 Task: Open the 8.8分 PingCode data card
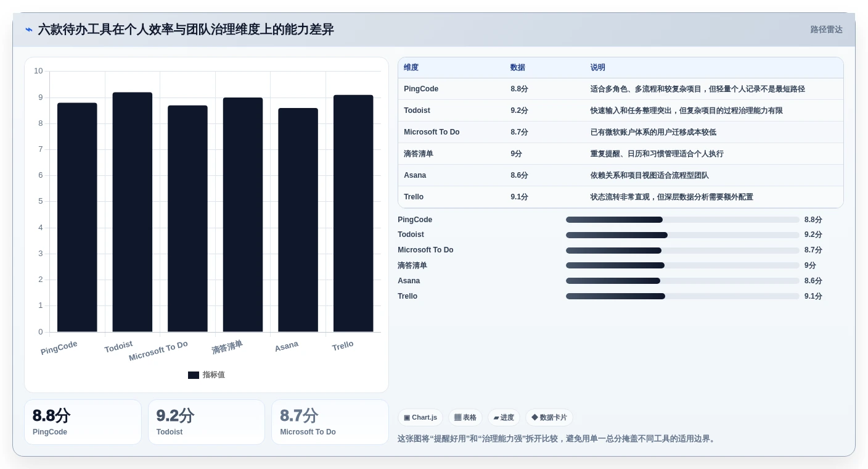[83, 422]
